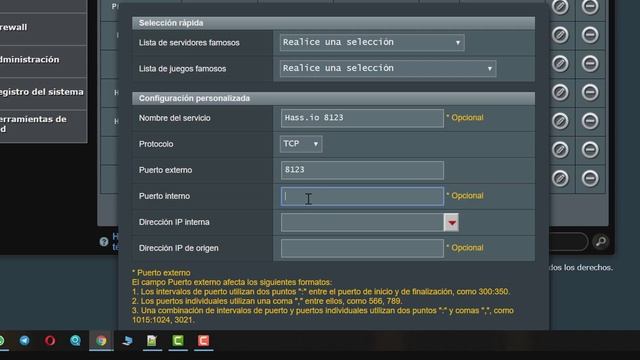Viewport: 640px width, 360px height.
Task: Click the 'Dirección IP interna' label
Action: (x=174, y=222)
